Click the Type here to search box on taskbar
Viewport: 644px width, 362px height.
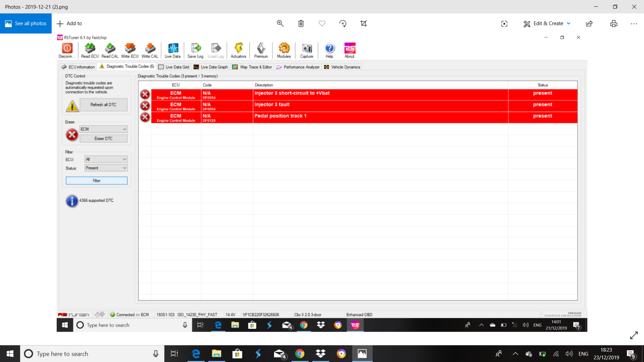coord(92,354)
